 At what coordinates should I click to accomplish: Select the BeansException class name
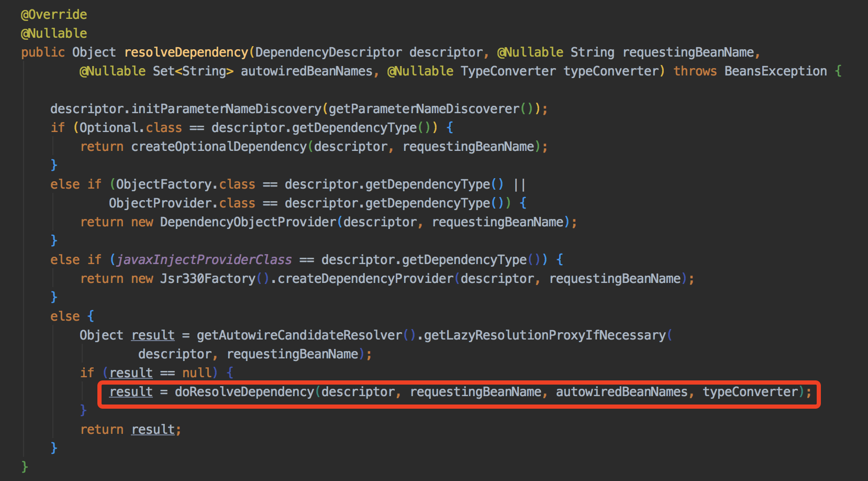pos(776,71)
